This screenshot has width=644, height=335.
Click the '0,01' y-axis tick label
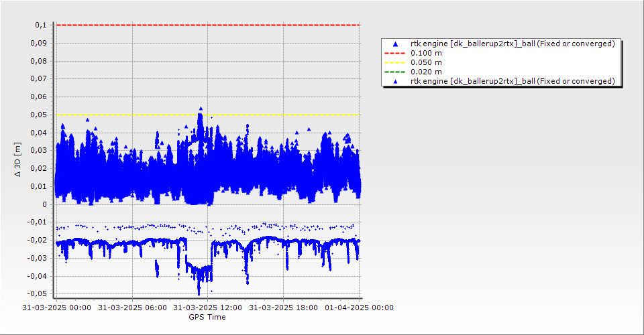[39, 186]
